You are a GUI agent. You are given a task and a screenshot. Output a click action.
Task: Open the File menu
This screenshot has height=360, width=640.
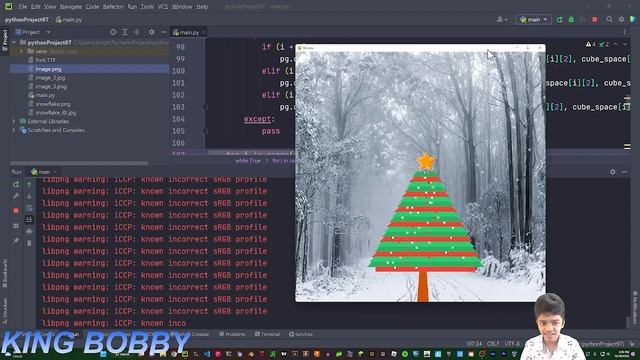pos(23,7)
